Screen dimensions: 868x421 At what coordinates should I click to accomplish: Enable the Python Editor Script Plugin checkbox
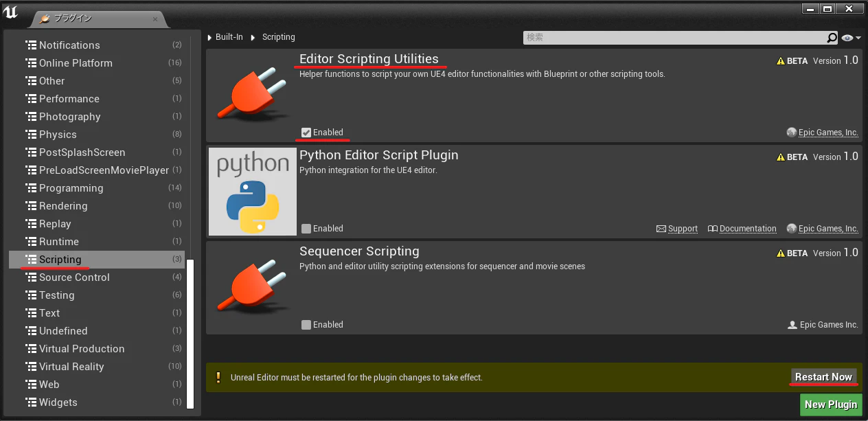(306, 229)
